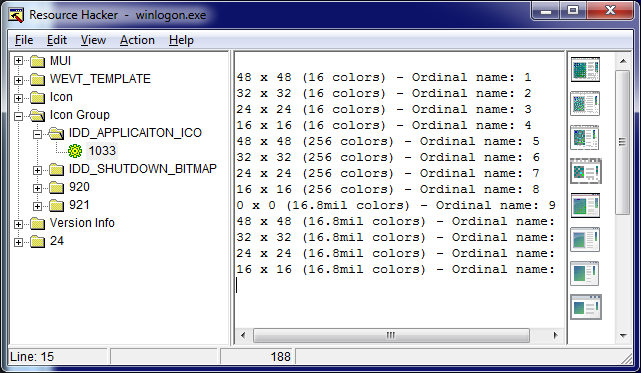Click line '16 x 16 (16 colors)' ordinal 4
641x373 pixels.
tap(384, 126)
